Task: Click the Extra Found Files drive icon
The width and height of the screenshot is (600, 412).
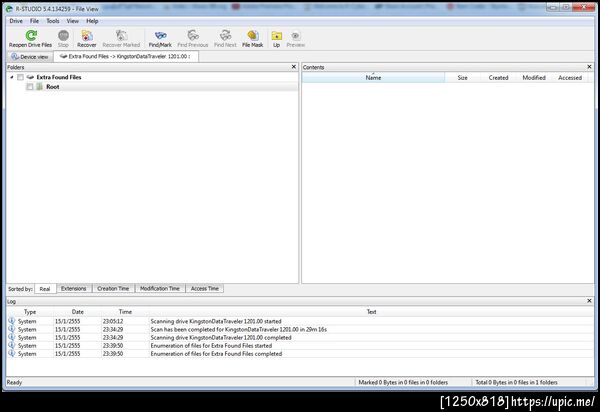Action: [30, 77]
